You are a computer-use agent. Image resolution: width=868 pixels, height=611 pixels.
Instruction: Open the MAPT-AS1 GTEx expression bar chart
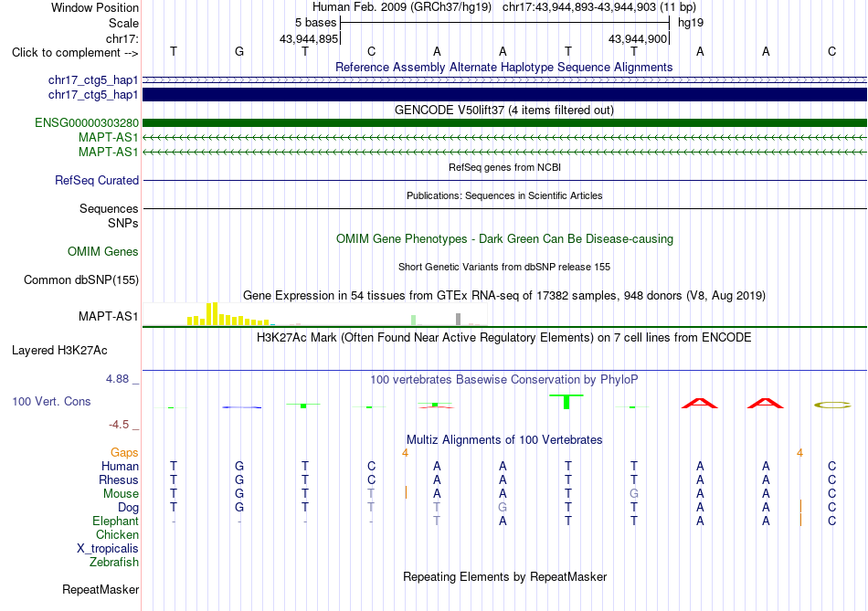[x=315, y=314]
